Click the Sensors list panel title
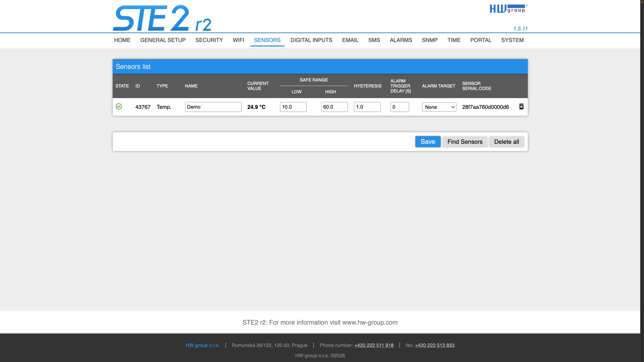644x362 pixels. (x=133, y=67)
